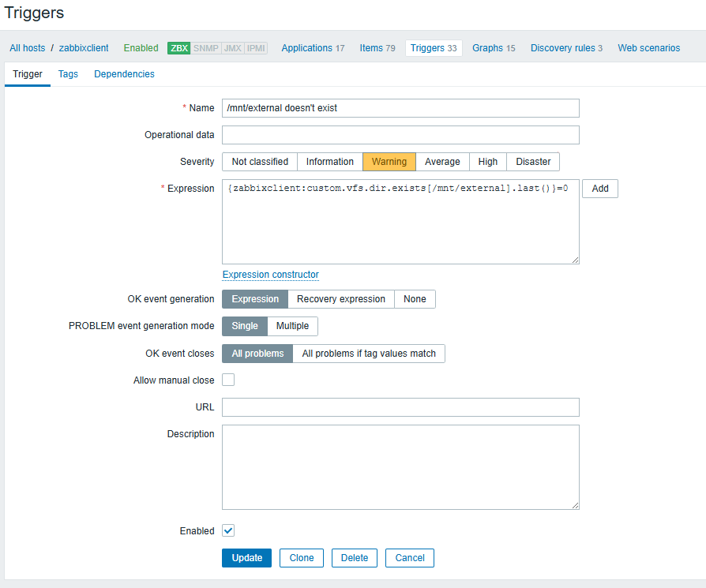The image size is (706, 588).
Task: Choose All problems if tag values match
Action: coord(369,354)
